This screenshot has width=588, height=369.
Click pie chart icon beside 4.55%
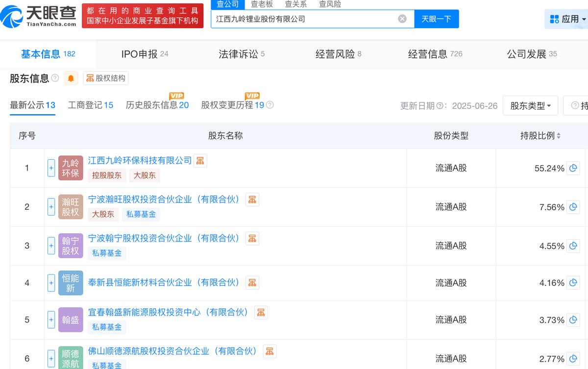tap(573, 246)
